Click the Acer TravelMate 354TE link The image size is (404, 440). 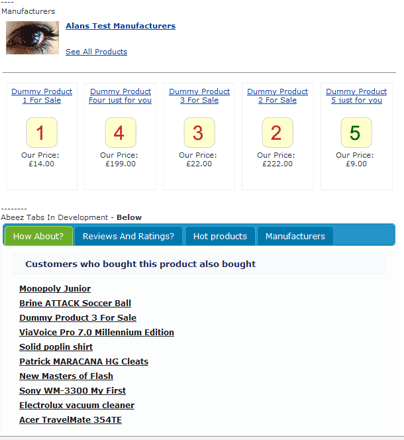coord(70,420)
